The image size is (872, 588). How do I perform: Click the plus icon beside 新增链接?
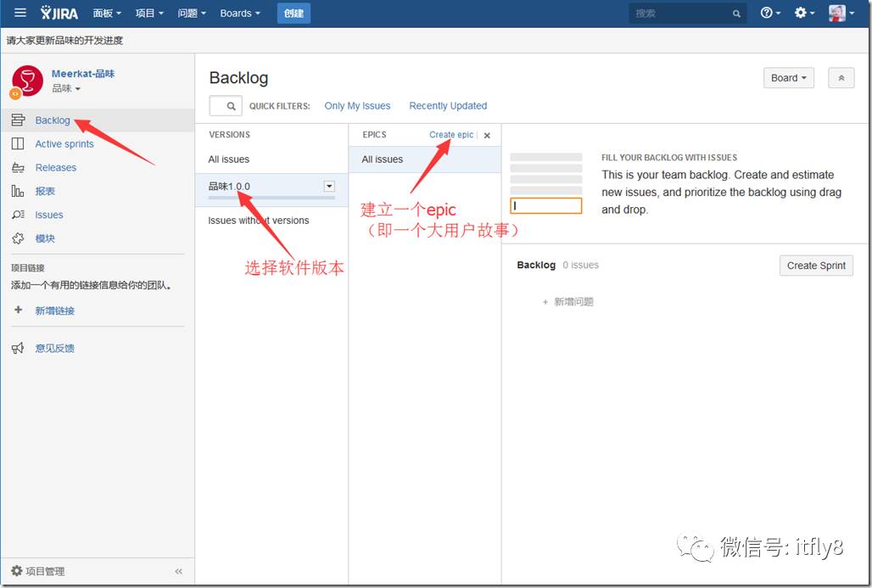tap(18, 310)
